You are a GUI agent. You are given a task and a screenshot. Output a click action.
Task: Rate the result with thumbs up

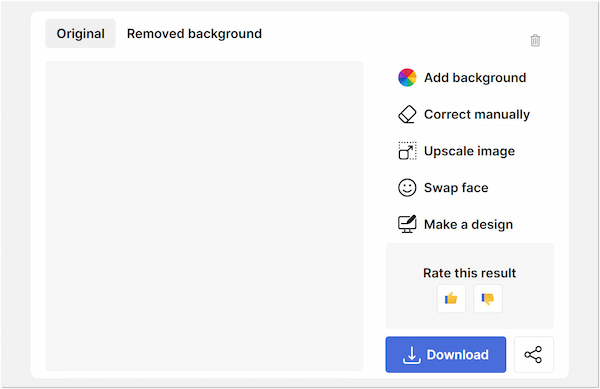coord(451,298)
